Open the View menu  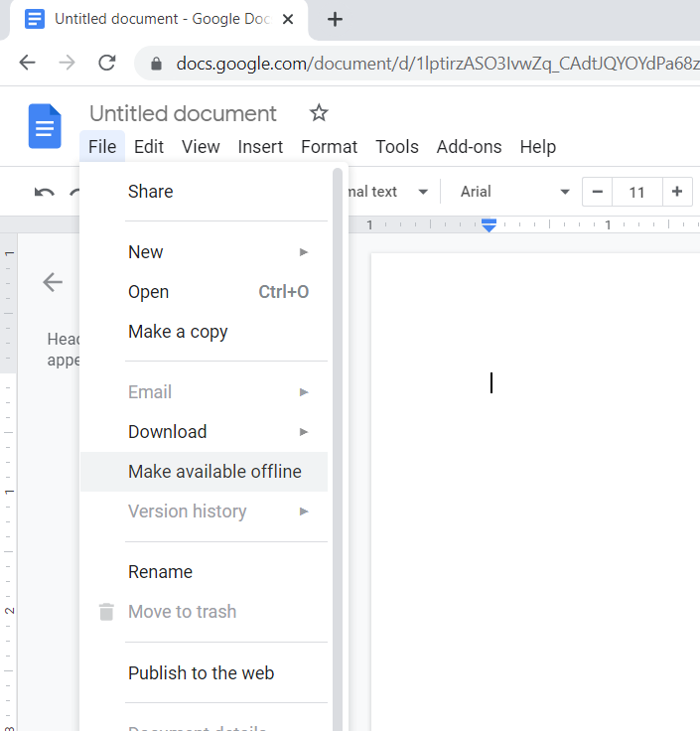pos(201,146)
